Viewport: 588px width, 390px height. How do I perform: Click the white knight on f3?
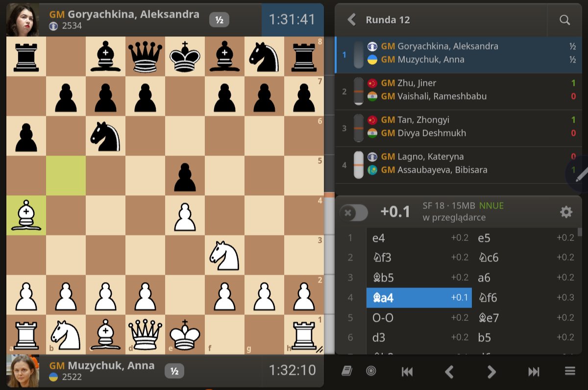[224, 255]
